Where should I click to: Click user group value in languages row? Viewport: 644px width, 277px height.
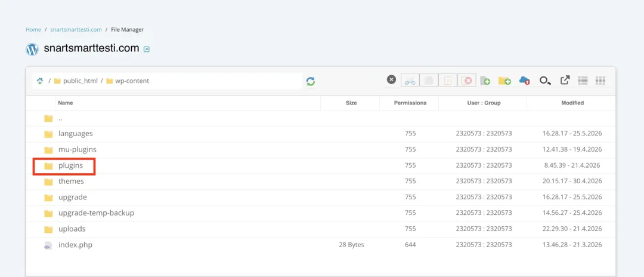pos(484,134)
